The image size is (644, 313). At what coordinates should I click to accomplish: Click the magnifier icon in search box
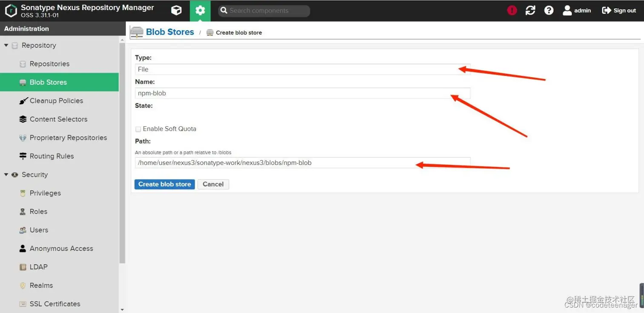224,11
